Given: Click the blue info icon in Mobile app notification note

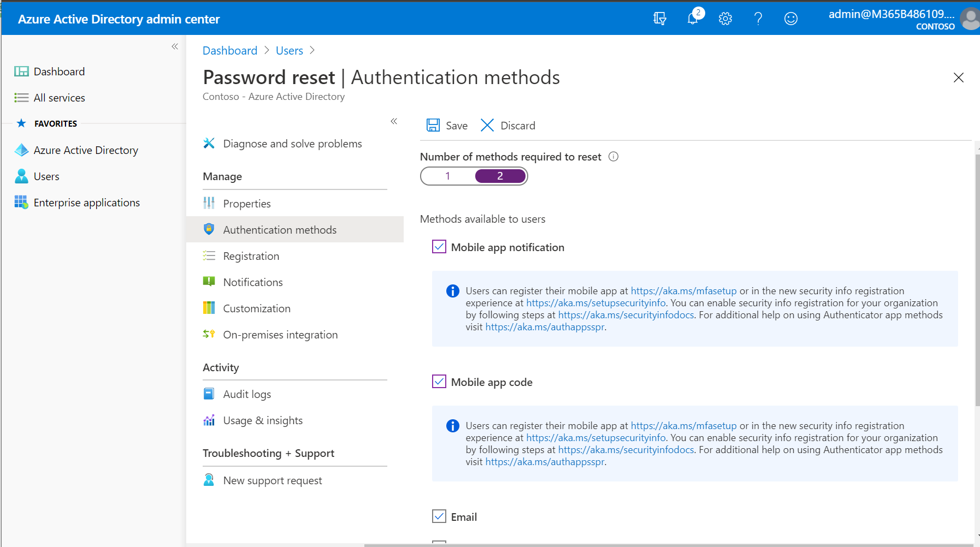Looking at the screenshot, I should [x=453, y=291].
